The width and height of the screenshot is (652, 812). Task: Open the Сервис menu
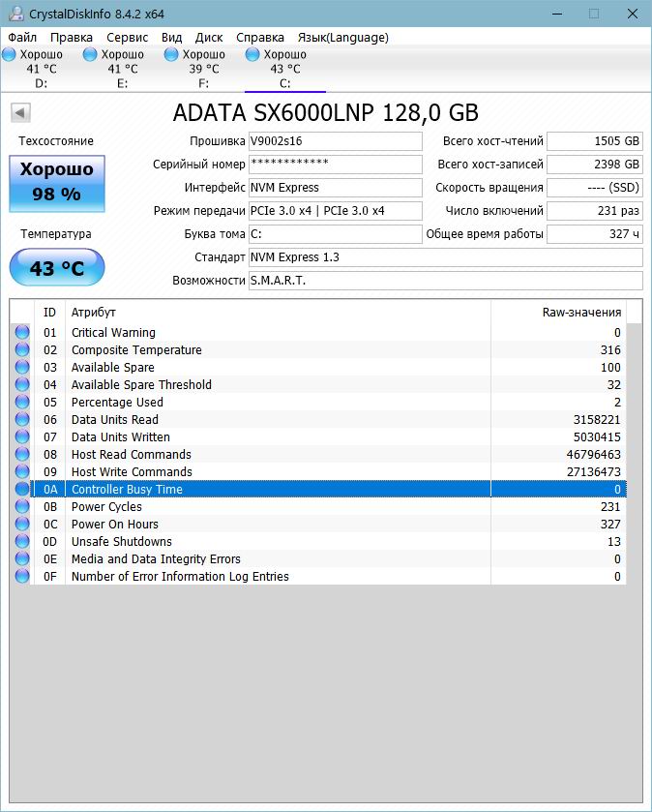click(x=128, y=38)
